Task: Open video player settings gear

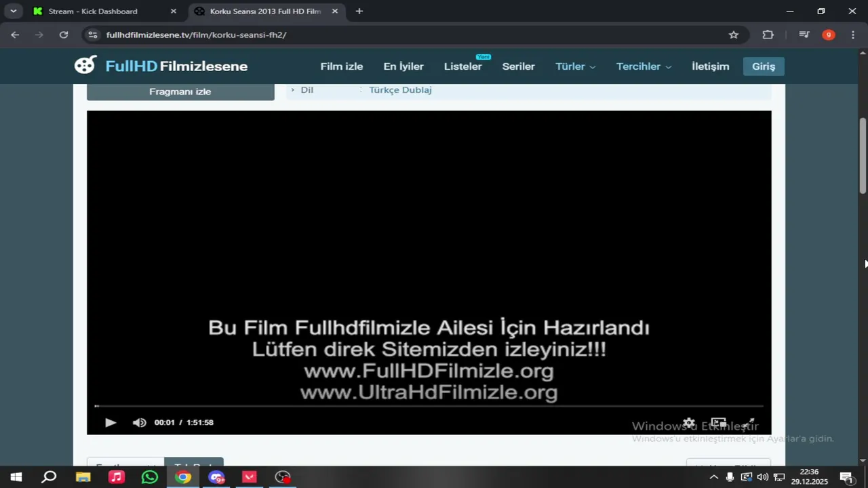Action: 689,423
